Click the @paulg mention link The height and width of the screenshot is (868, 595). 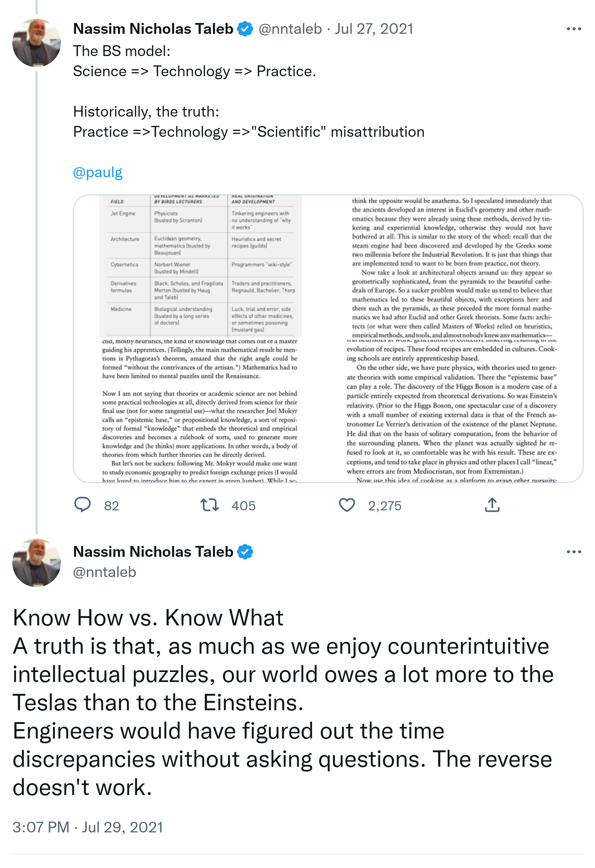[98, 172]
